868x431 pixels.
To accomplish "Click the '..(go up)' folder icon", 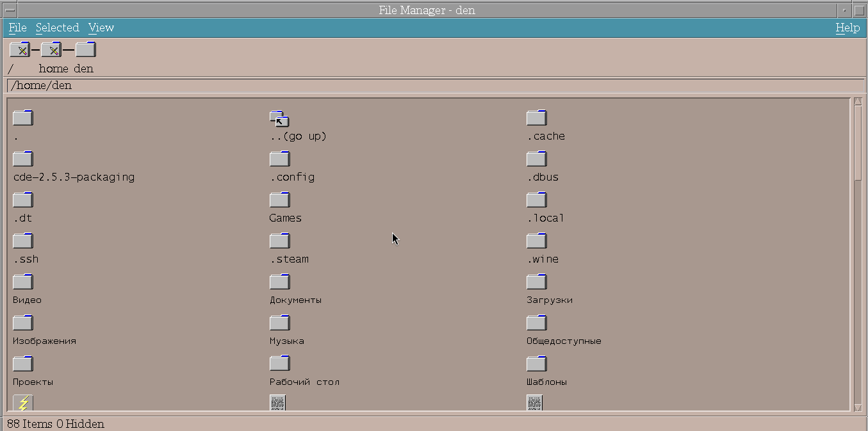I will tap(280, 118).
